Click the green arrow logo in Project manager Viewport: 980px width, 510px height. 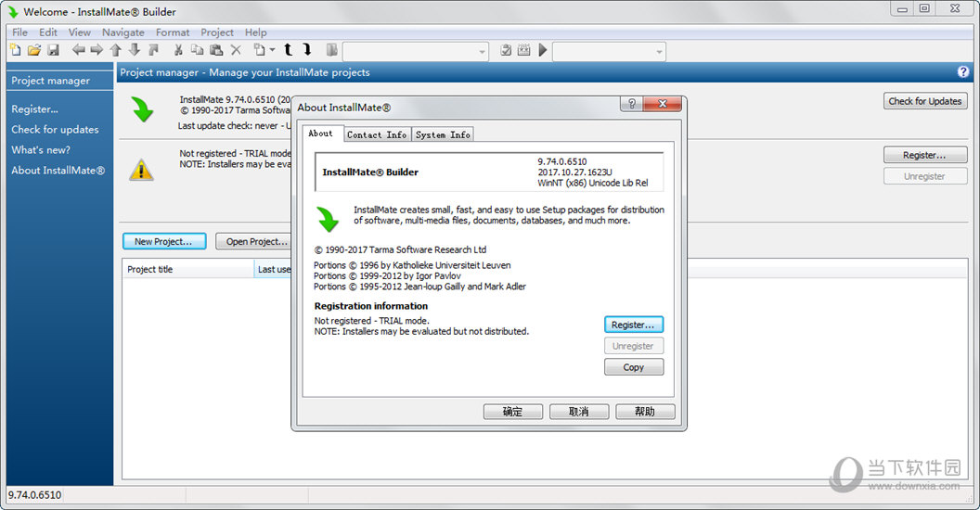coord(143,109)
